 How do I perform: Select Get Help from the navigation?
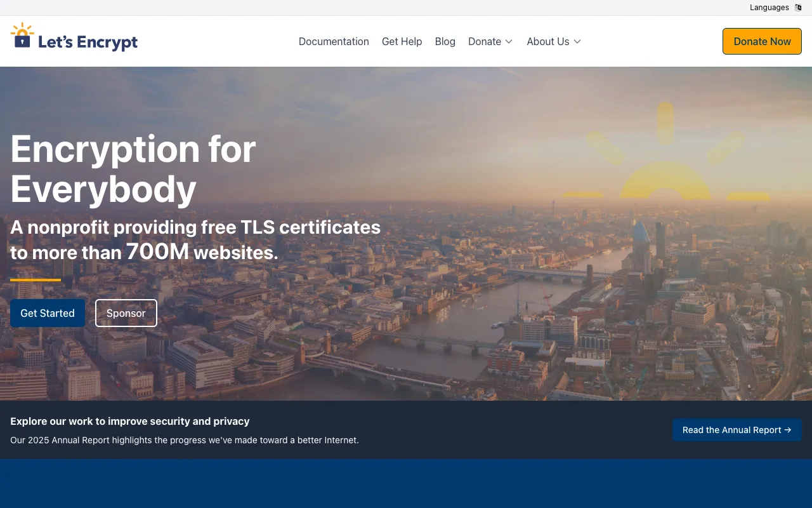tap(402, 41)
